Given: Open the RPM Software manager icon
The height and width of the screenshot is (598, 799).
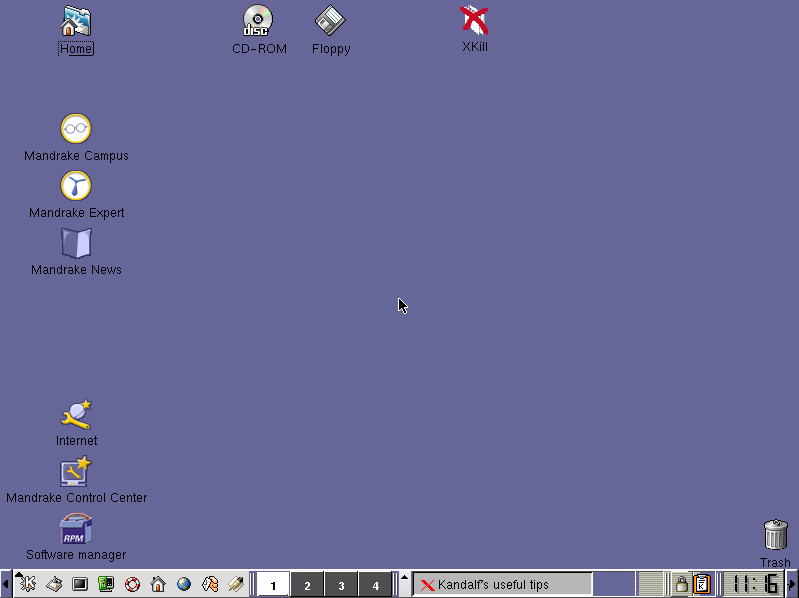Looking at the screenshot, I should click(76, 529).
